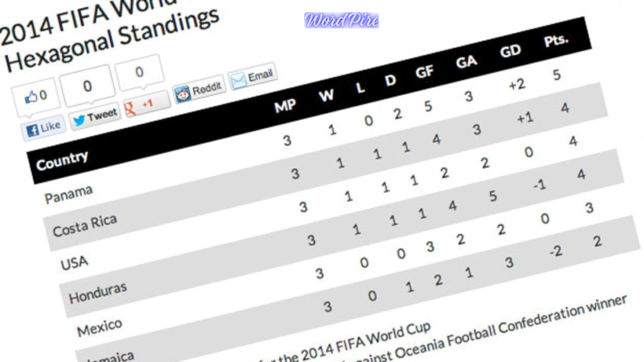Click the WordPire watermark logo

pos(341,20)
